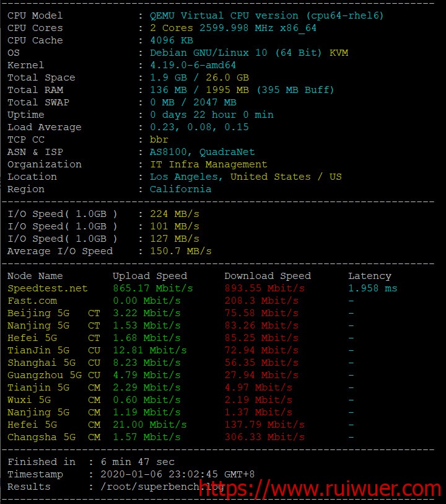Image resolution: width=446 pixels, height=504 pixels.
Task: Click the Uptime 0 days 22 hour value
Action: point(211,115)
